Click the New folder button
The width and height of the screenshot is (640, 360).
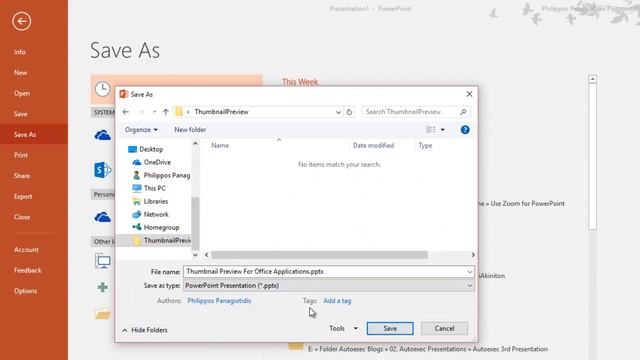(x=190, y=130)
